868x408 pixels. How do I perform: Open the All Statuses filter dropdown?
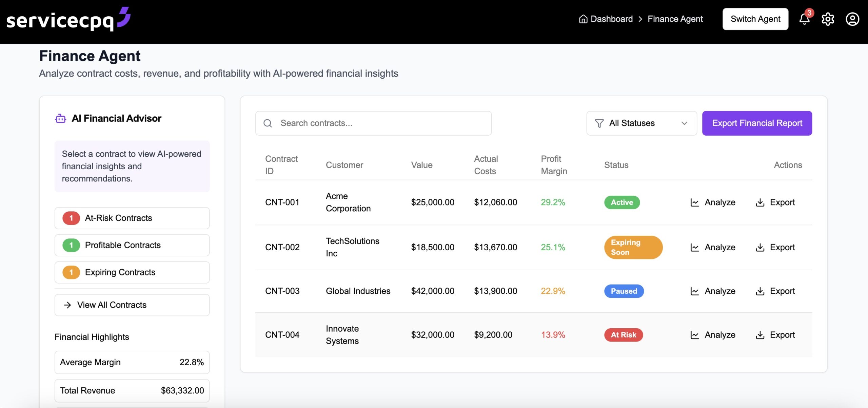pos(642,123)
